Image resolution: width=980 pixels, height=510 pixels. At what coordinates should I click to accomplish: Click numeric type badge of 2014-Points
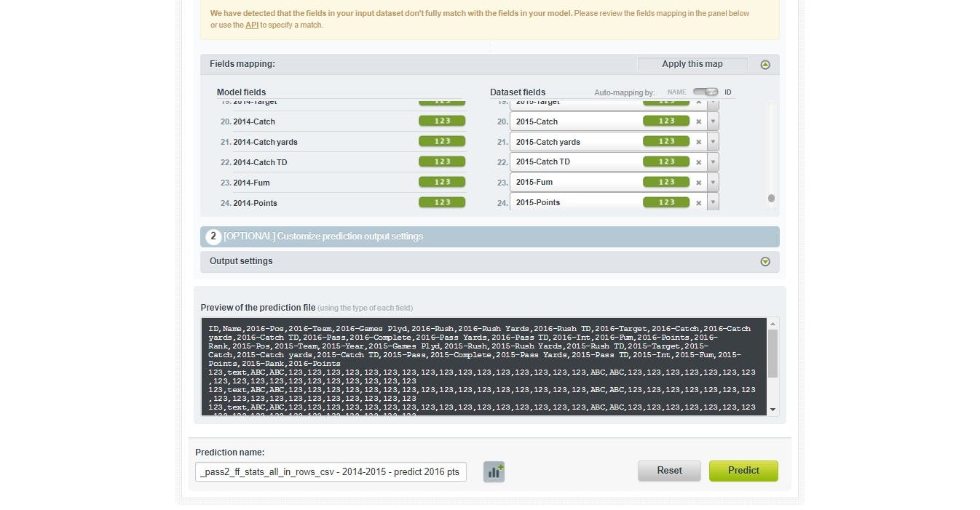click(442, 202)
